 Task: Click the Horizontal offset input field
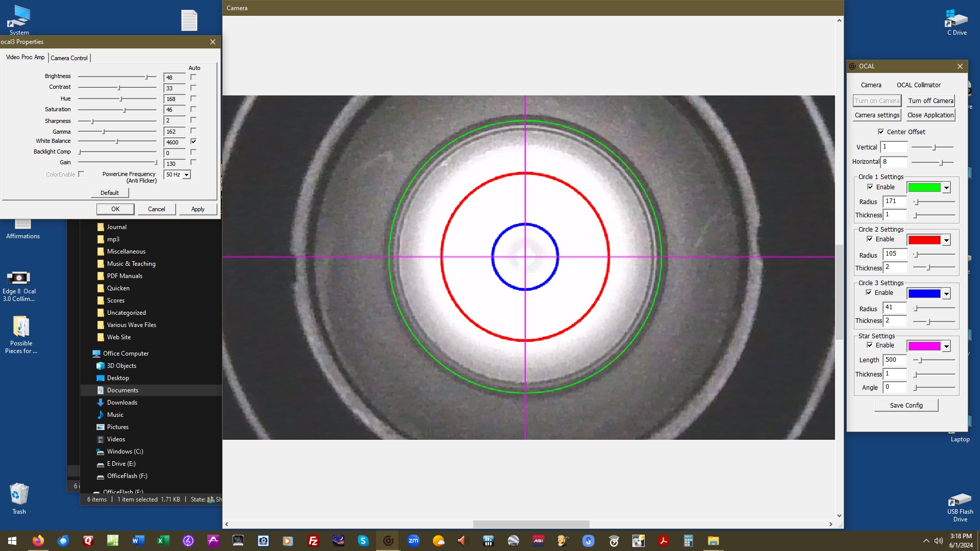tap(894, 162)
